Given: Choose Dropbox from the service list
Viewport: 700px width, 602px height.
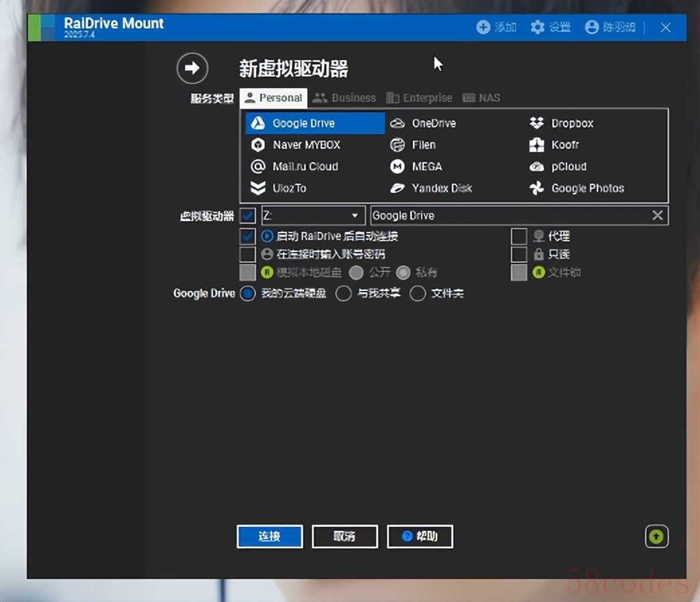Looking at the screenshot, I should [x=536, y=123].
